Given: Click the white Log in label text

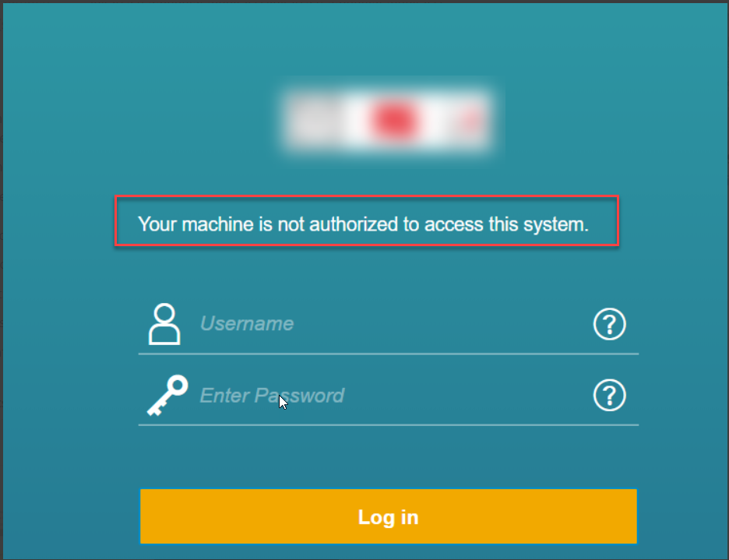Looking at the screenshot, I should pos(388,517).
